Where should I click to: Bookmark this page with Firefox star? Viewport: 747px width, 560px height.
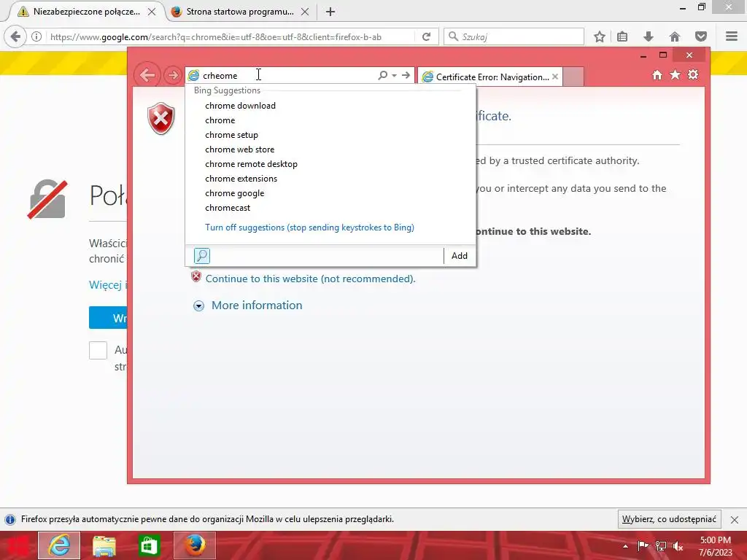pos(600,36)
